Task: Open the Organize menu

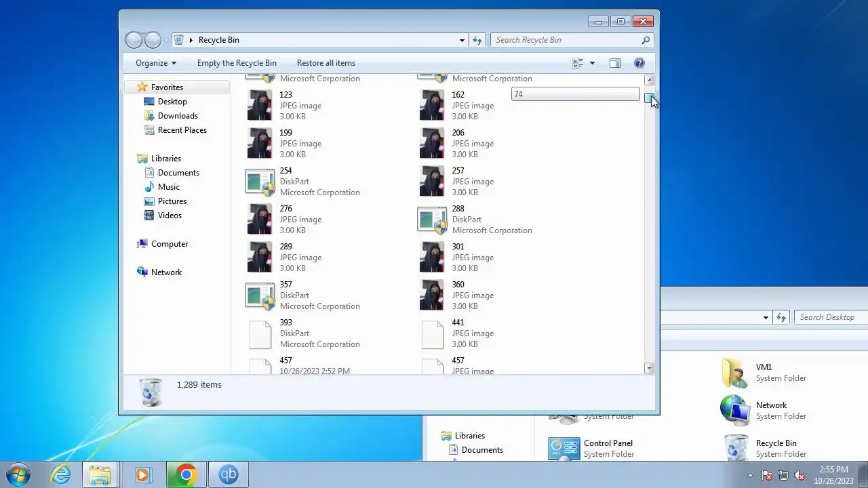Action: [155, 63]
